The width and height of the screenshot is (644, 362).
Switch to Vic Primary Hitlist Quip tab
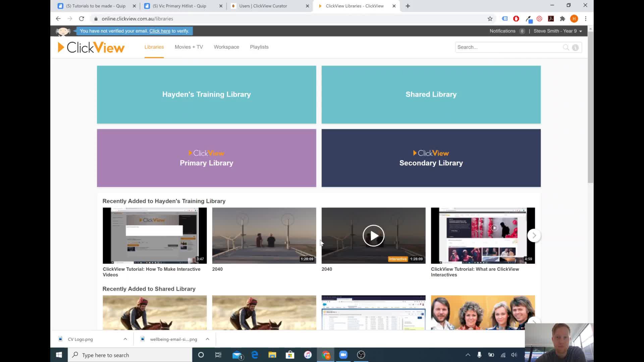point(179,6)
